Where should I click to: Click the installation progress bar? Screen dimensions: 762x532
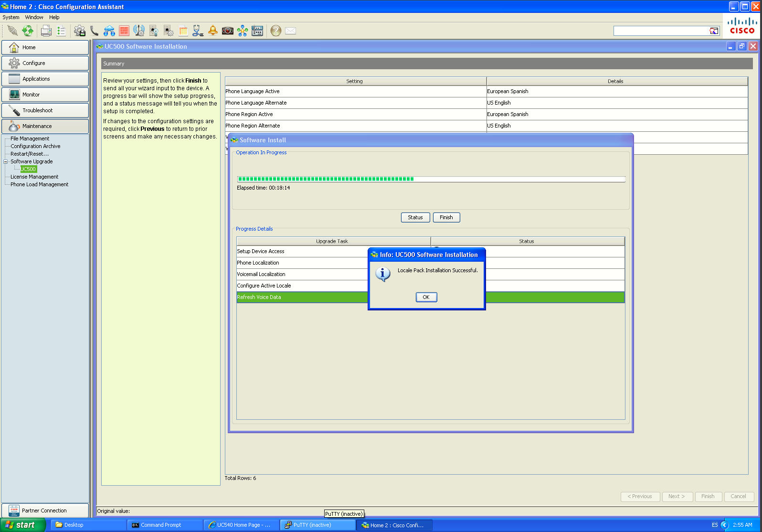[431, 179]
